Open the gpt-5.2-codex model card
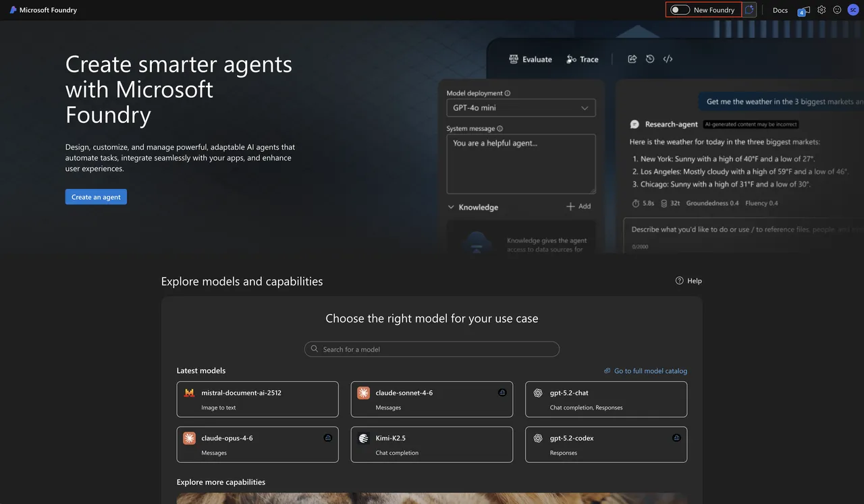Screen dimensions: 864x504 (x=606, y=445)
